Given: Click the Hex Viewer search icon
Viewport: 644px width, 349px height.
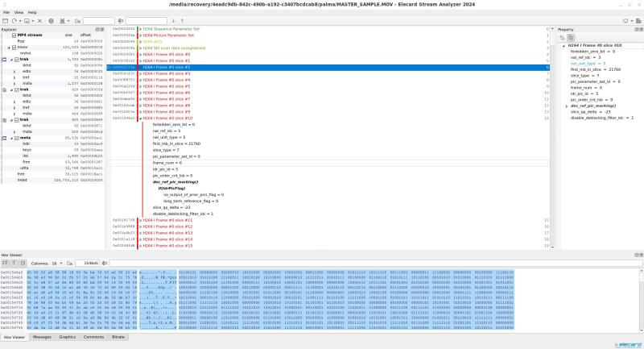Looking at the screenshot, I should 105,263.
